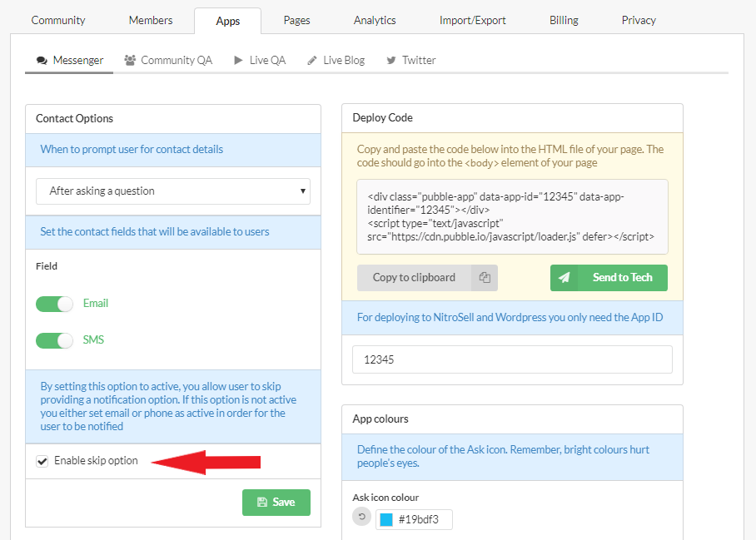The image size is (756, 540).
Task: Click the paper plane icon on Send to Tech
Action: coord(565,278)
